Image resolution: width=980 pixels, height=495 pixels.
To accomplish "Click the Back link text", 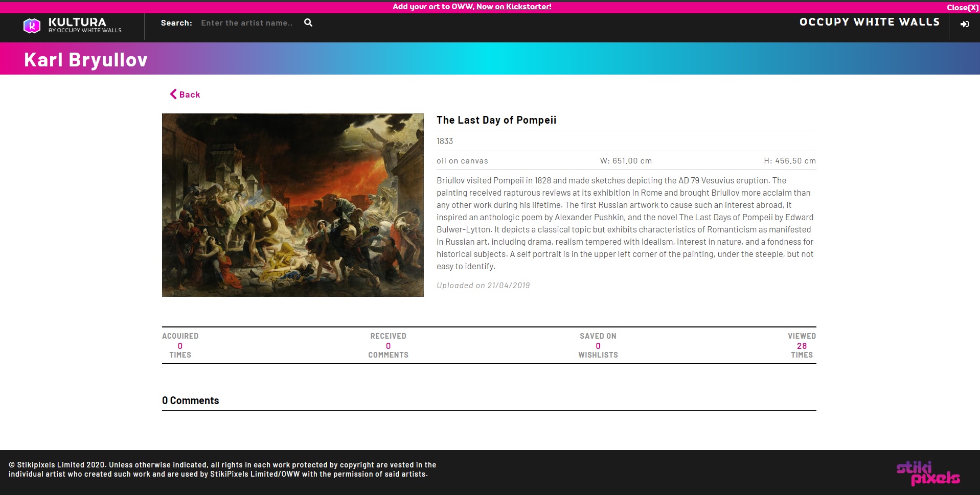I will click(190, 95).
